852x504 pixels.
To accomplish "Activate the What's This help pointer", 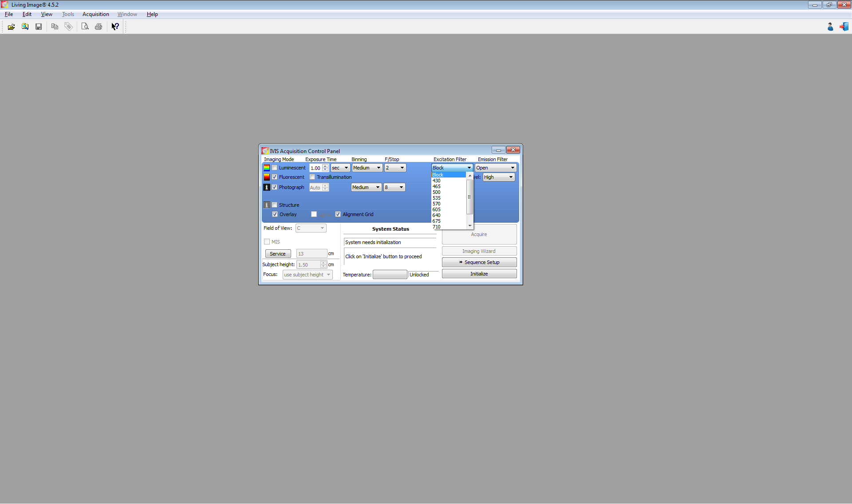I will 115,27.
